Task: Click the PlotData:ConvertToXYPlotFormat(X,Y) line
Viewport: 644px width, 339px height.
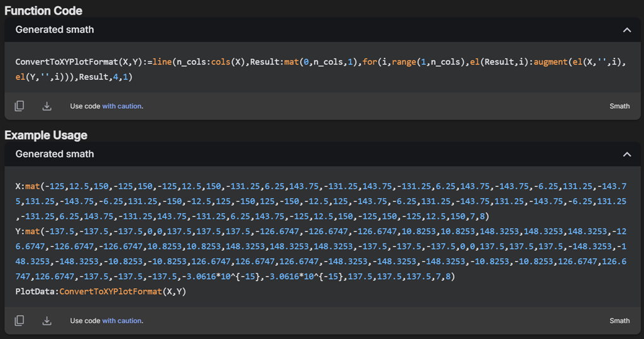Action: click(101, 292)
